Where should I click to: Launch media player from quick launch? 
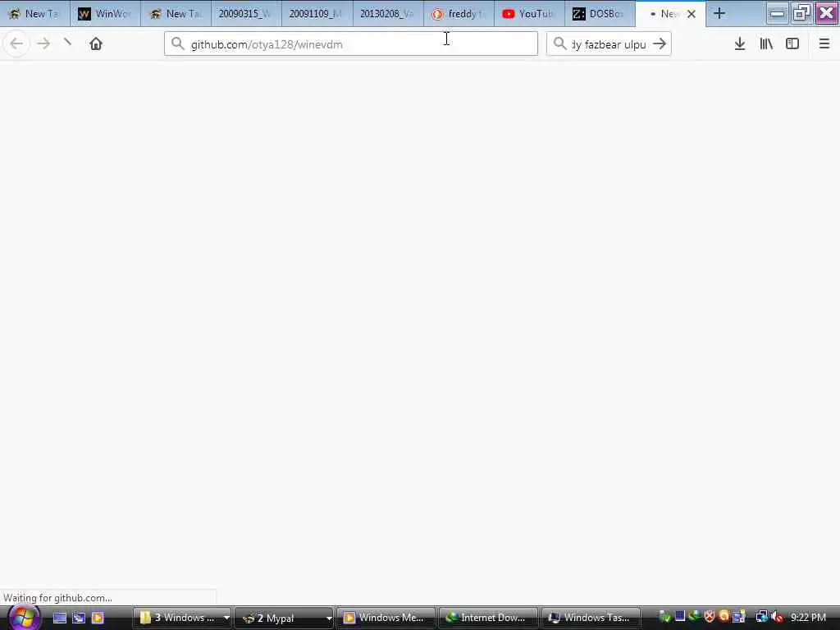click(x=98, y=618)
